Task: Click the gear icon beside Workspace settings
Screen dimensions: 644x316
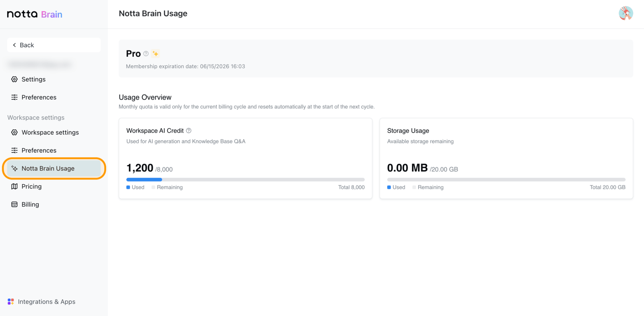Action: coord(14,133)
